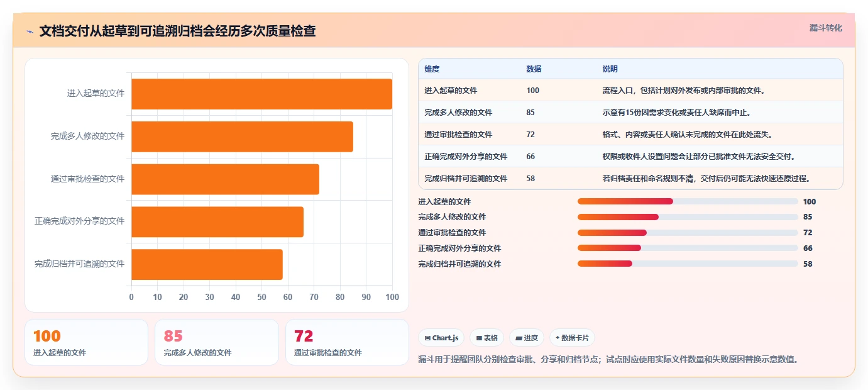Click the stat card showing 72

click(x=347, y=342)
